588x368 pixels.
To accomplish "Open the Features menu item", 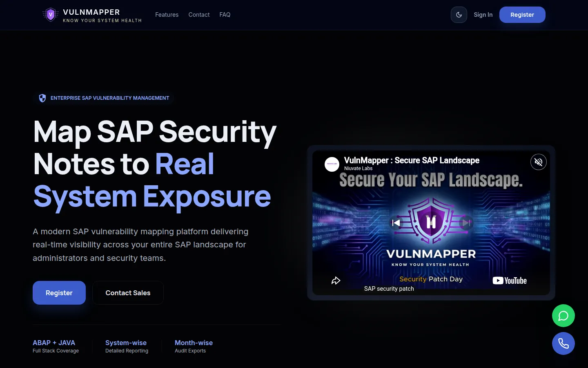I will 167,15.
